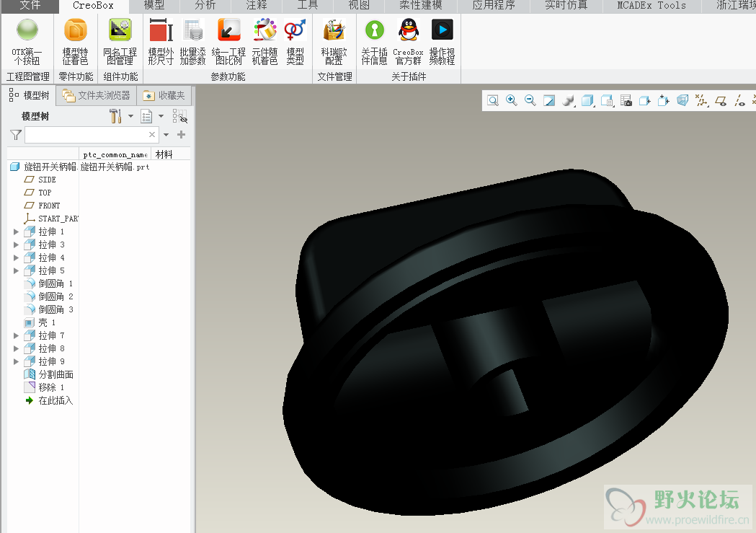Expand the 拉伸 8 feature node
756x533 pixels.
16,348
